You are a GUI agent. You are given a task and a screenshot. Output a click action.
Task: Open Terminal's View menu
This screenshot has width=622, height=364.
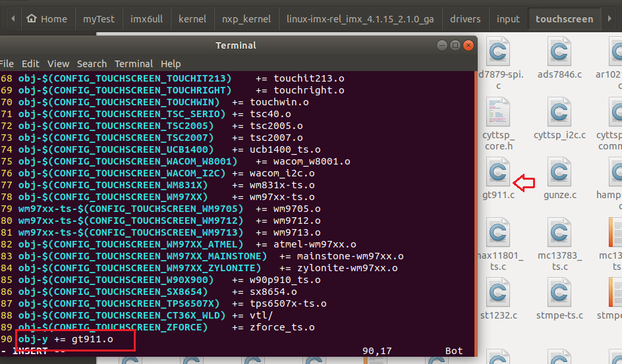pos(58,64)
